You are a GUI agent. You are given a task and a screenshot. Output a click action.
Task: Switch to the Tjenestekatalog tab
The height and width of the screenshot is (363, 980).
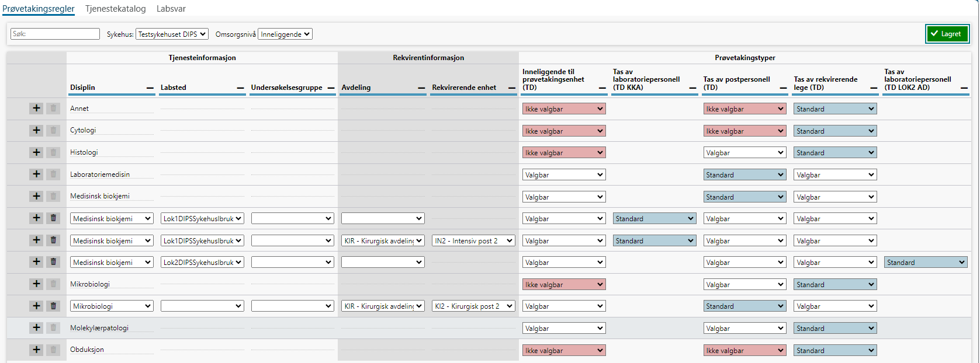pos(115,9)
